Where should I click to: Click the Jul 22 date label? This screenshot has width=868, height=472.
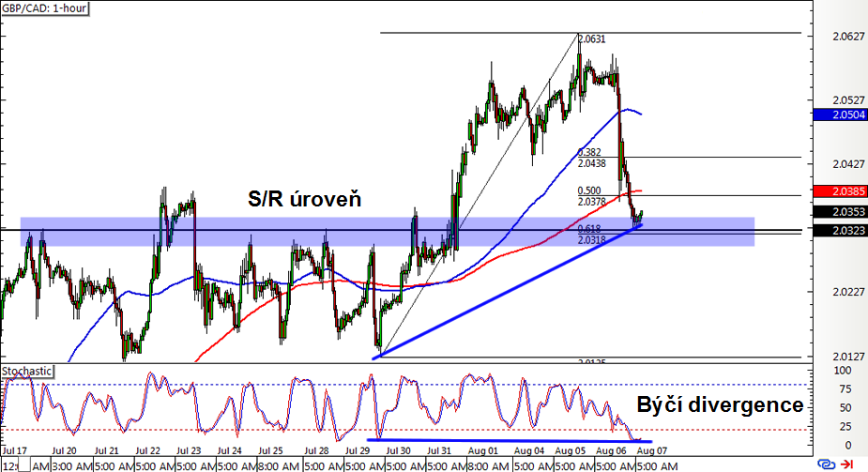click(148, 451)
